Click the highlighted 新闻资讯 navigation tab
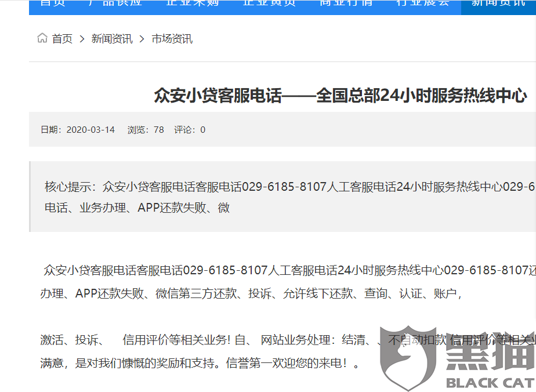This screenshot has height=392, width=536. click(x=498, y=7)
